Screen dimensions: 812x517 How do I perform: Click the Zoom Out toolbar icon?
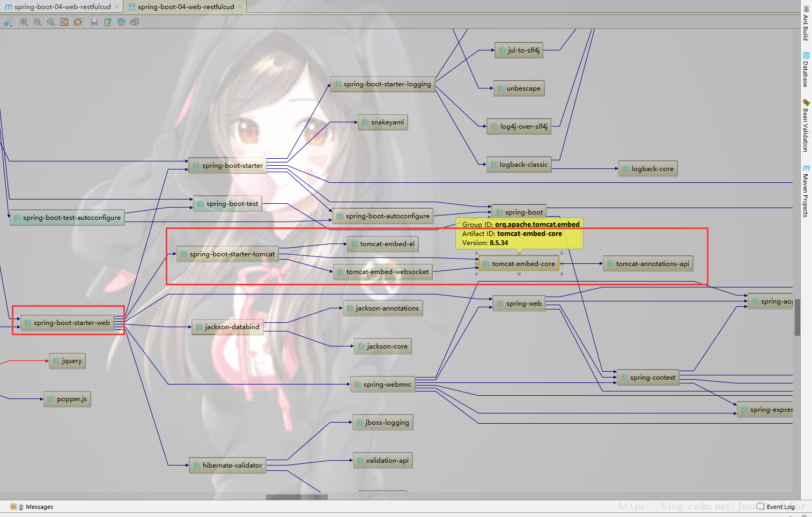click(x=38, y=22)
